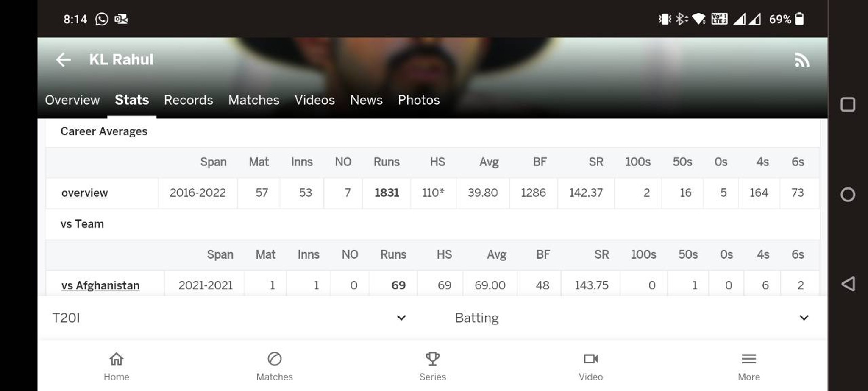Open the Video camera icon

coord(590,359)
